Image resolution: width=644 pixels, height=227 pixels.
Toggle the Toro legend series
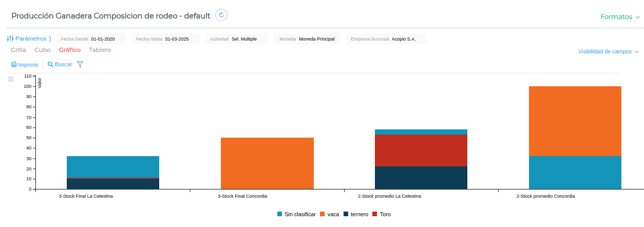(382, 214)
